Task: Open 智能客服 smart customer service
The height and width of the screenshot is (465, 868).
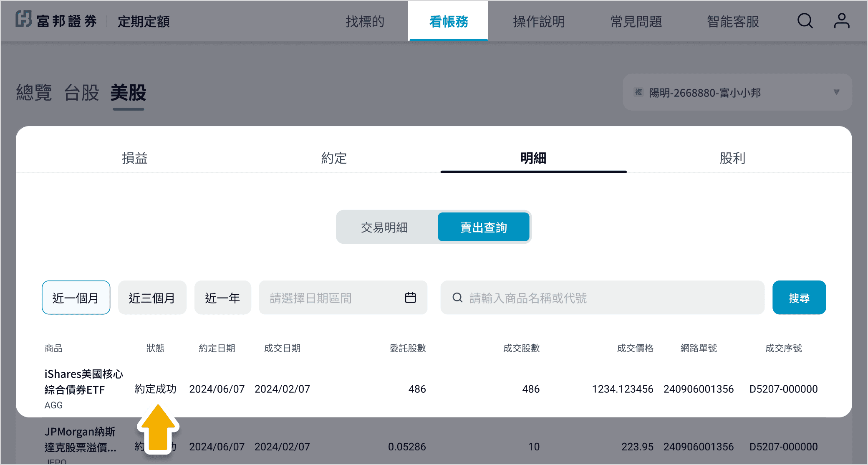Action: tap(733, 21)
